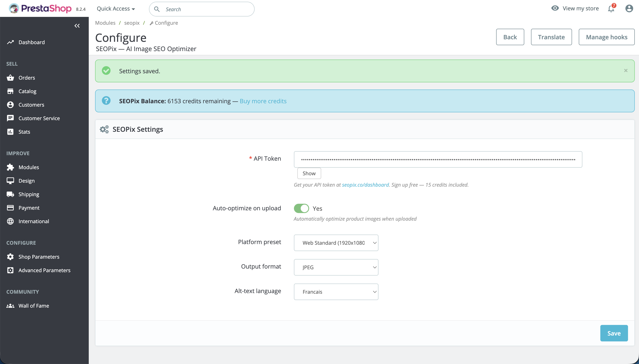Disable Auto-optimize on upload
639x364 pixels.
[302, 208]
